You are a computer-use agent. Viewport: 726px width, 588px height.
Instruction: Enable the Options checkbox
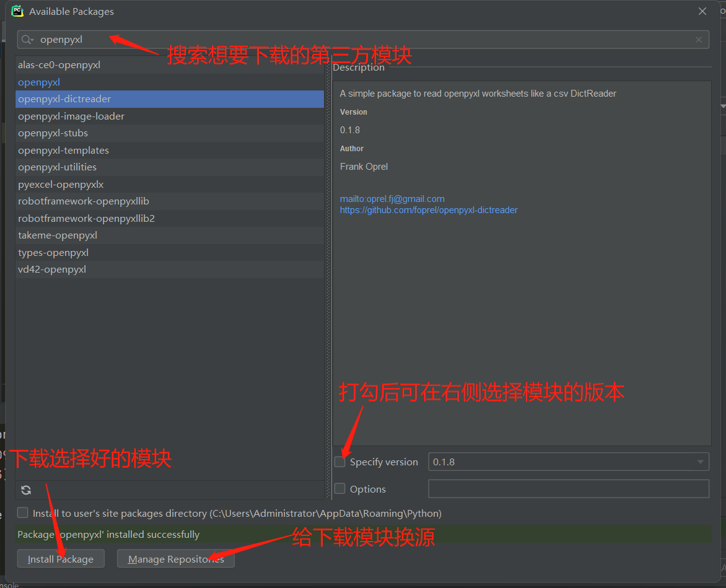(340, 488)
